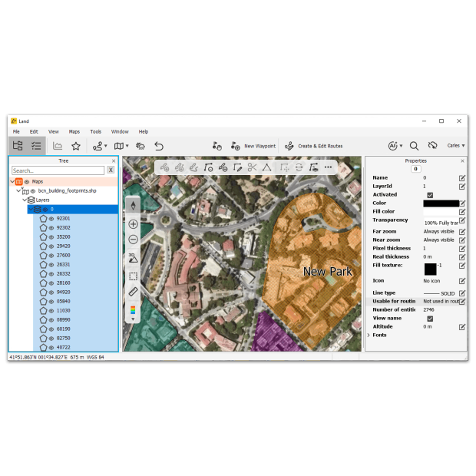
Task: Open the Window menu
Action: [120, 132]
